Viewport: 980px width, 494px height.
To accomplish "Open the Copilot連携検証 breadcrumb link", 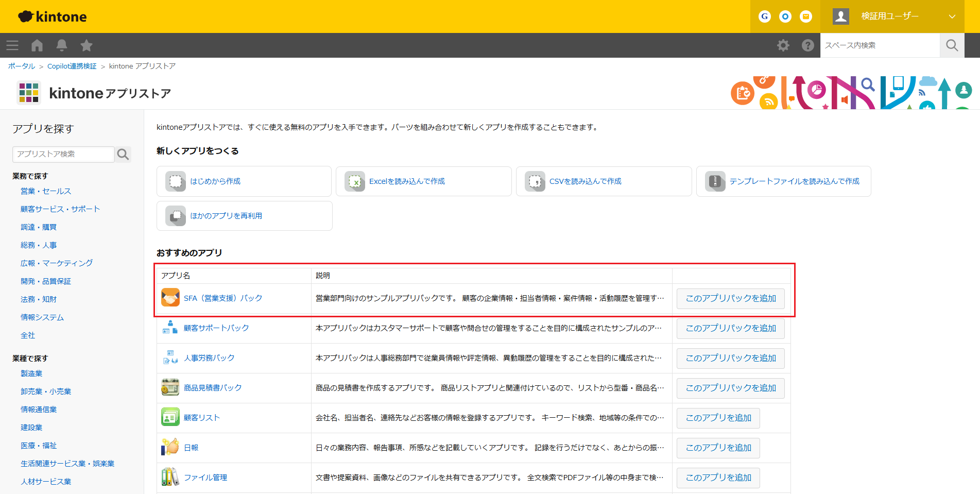I will coord(72,66).
